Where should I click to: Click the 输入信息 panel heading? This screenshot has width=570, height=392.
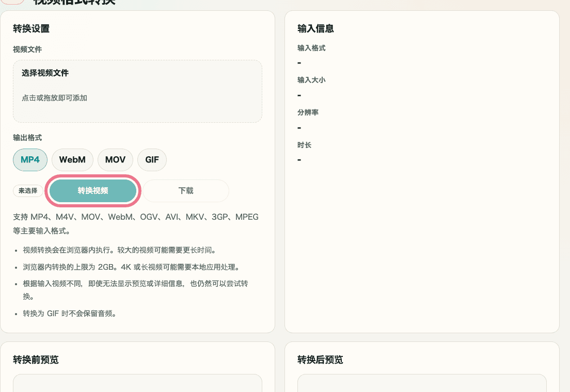[x=315, y=29]
